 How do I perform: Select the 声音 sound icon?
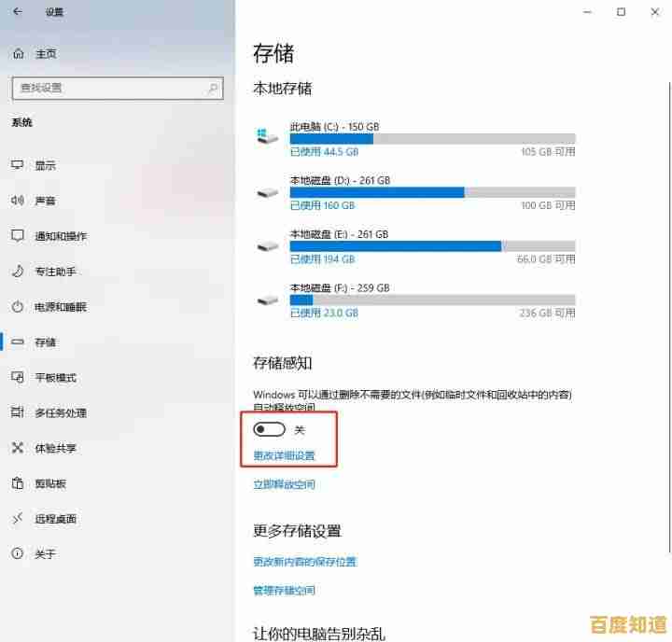pos(17,201)
